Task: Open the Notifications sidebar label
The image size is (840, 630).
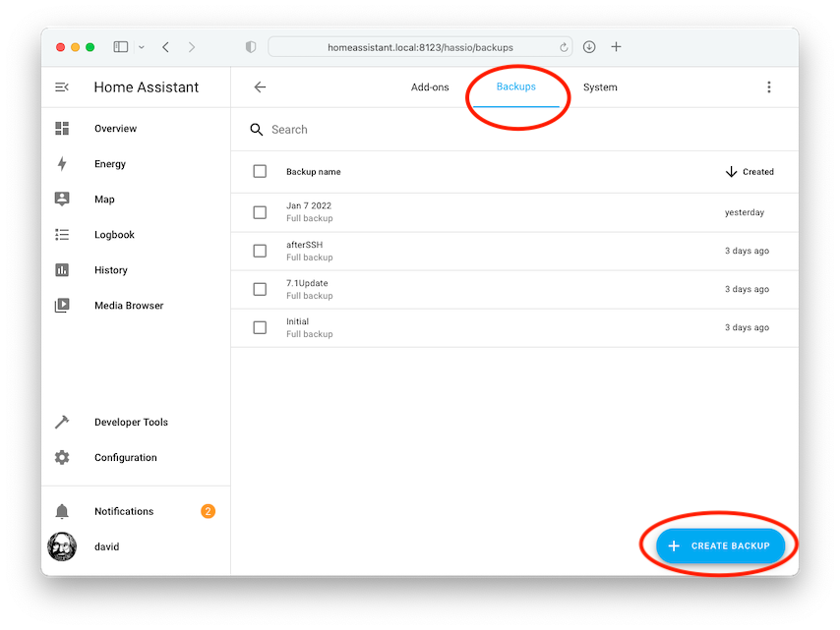Action: [124, 511]
